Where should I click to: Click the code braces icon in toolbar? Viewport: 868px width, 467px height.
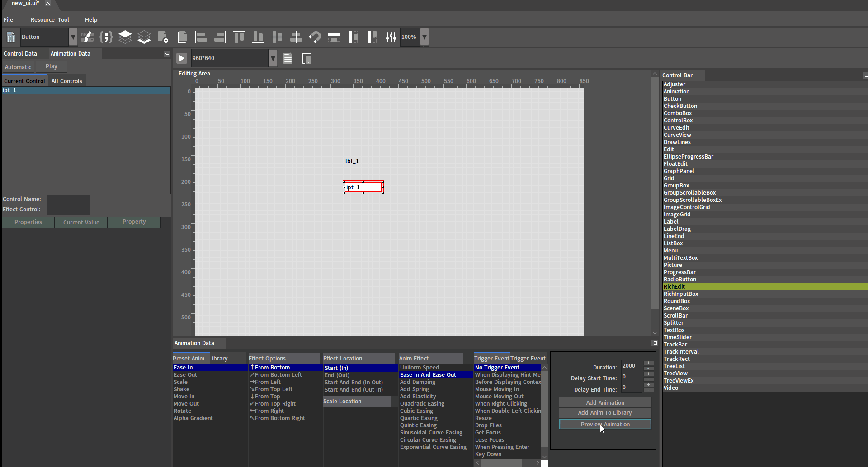point(106,37)
